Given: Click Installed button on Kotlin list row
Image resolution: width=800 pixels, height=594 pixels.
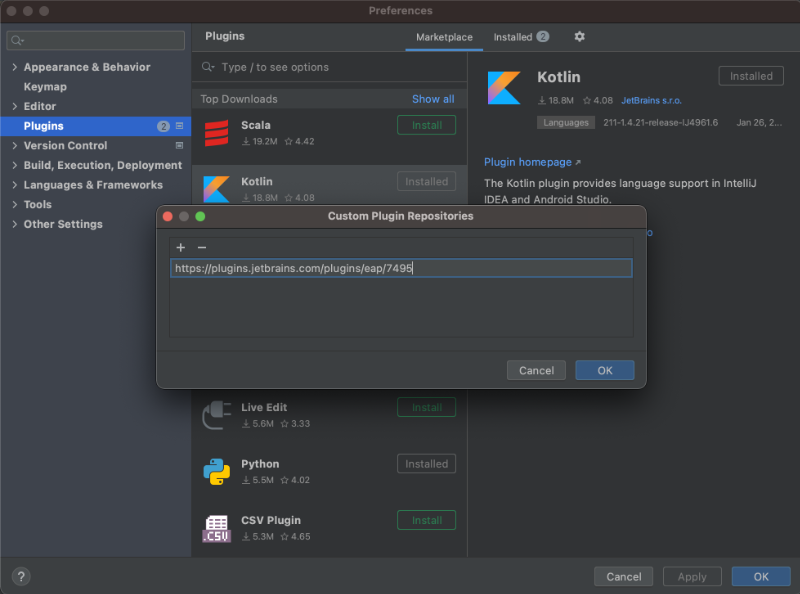Looking at the screenshot, I should click(427, 182).
